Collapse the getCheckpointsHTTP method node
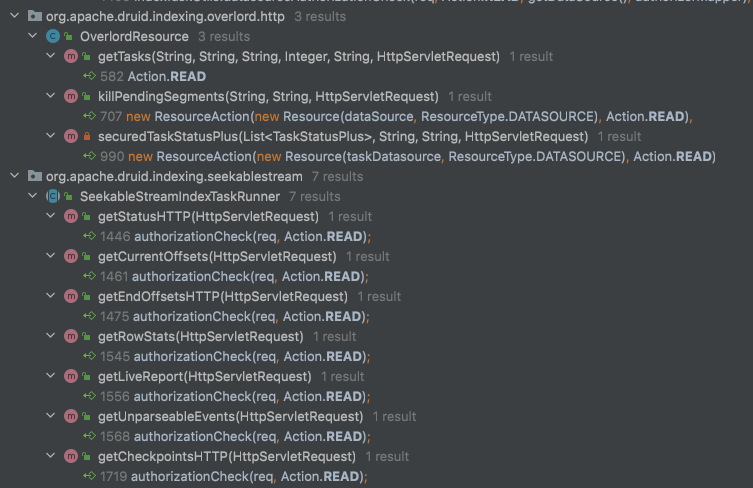 click(50, 455)
